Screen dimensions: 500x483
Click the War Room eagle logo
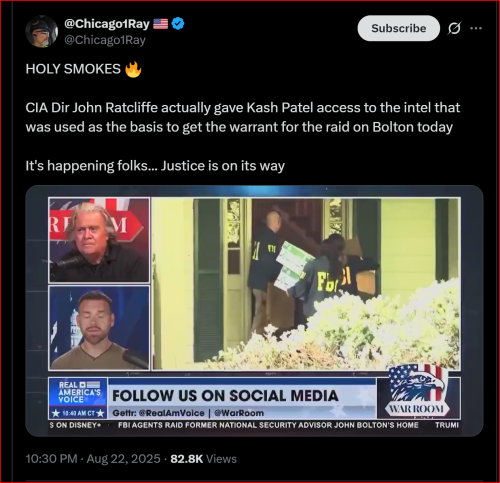click(417, 391)
